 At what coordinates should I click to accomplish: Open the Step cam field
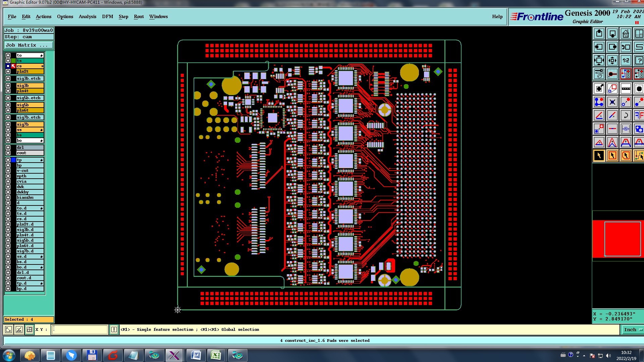pos(29,37)
